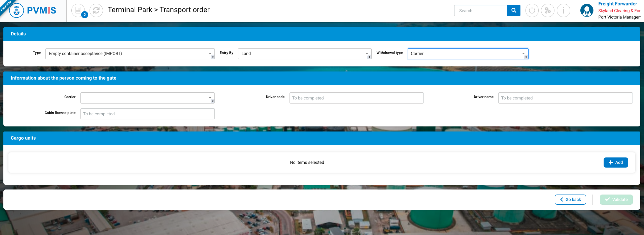Focus the Driver name field
The image size is (644, 235).
coord(565,98)
